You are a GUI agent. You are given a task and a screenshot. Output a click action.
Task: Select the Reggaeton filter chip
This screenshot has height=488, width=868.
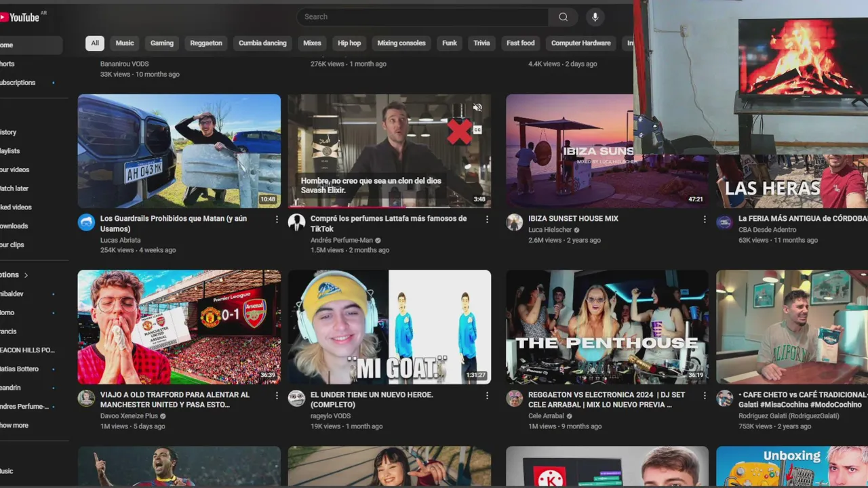[x=206, y=43]
